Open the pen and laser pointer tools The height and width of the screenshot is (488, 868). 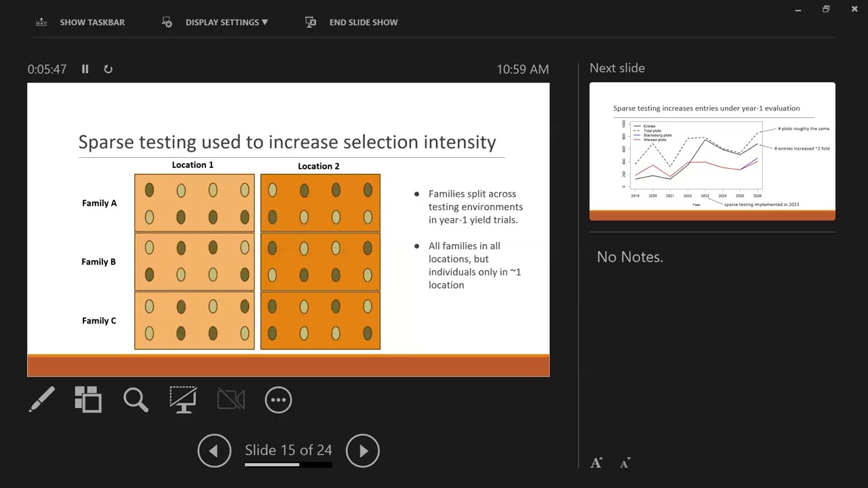(x=41, y=400)
